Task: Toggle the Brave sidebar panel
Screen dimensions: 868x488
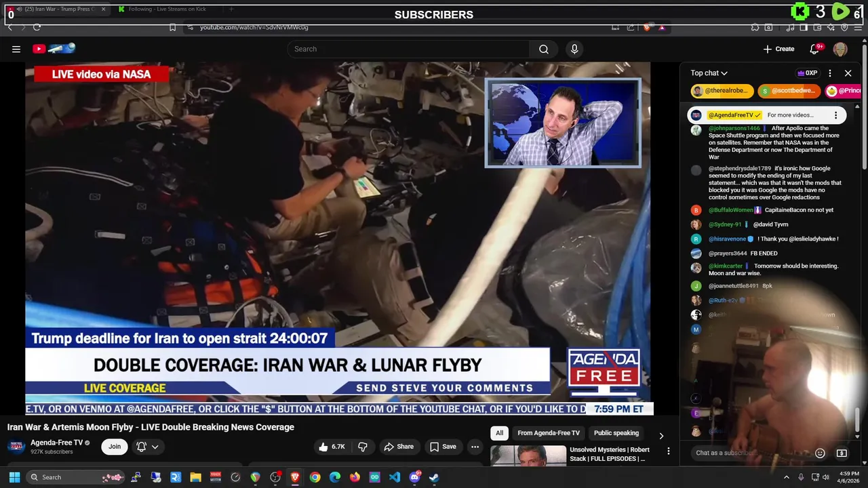Action: coord(804,27)
